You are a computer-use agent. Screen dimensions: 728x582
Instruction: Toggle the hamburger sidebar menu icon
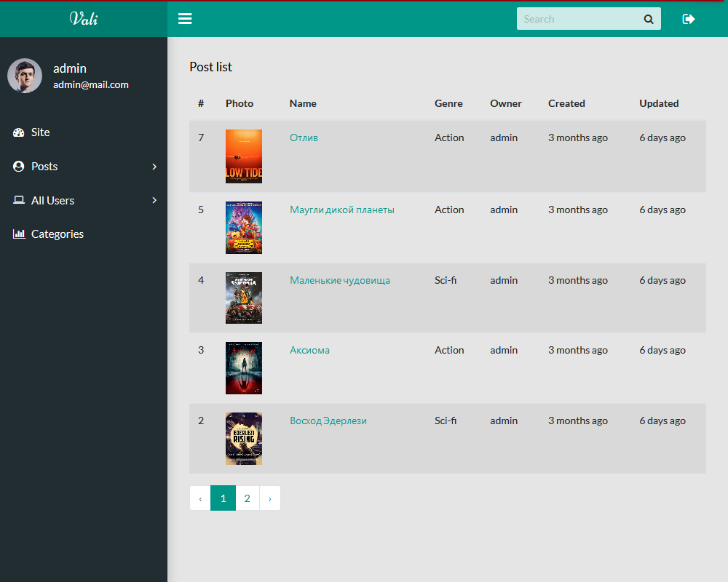[185, 19]
